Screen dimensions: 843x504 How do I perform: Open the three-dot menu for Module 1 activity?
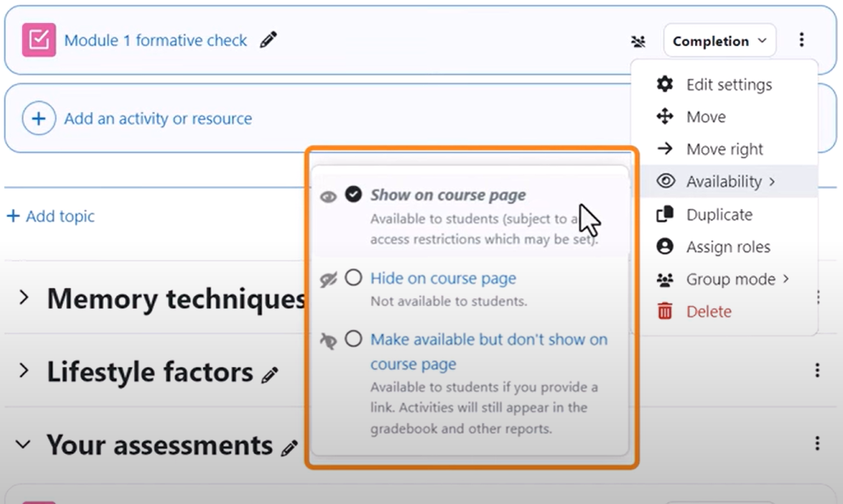click(801, 40)
